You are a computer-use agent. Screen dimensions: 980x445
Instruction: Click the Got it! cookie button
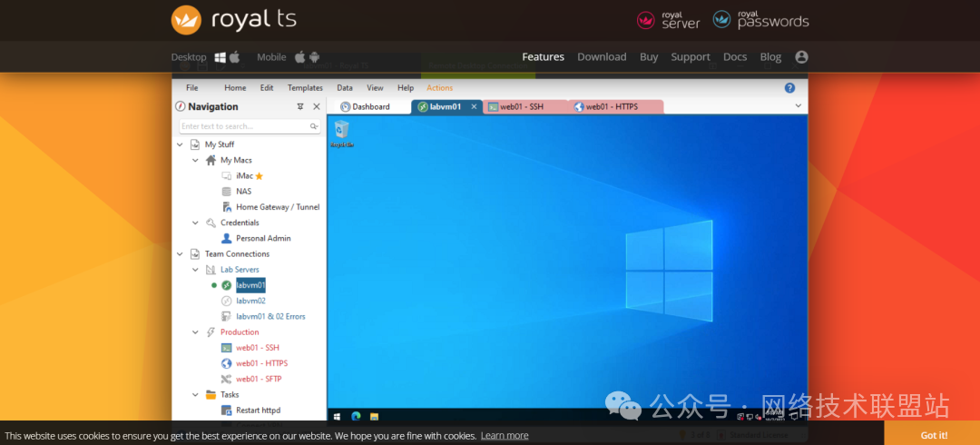tap(932, 435)
